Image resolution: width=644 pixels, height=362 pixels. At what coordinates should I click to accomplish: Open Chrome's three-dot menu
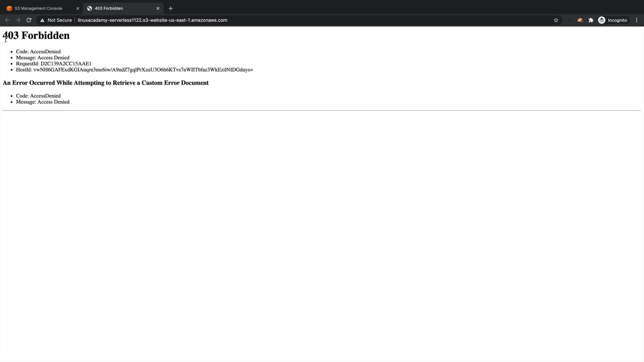(636, 20)
